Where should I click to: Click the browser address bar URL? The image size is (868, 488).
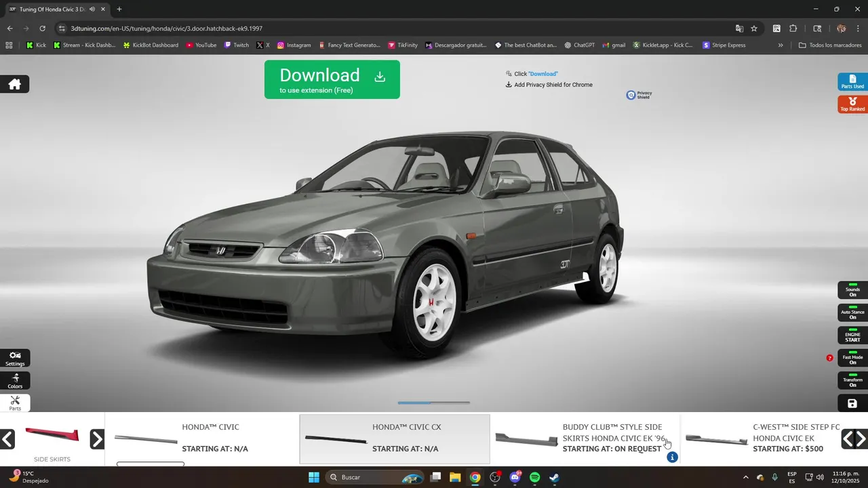[x=167, y=28]
